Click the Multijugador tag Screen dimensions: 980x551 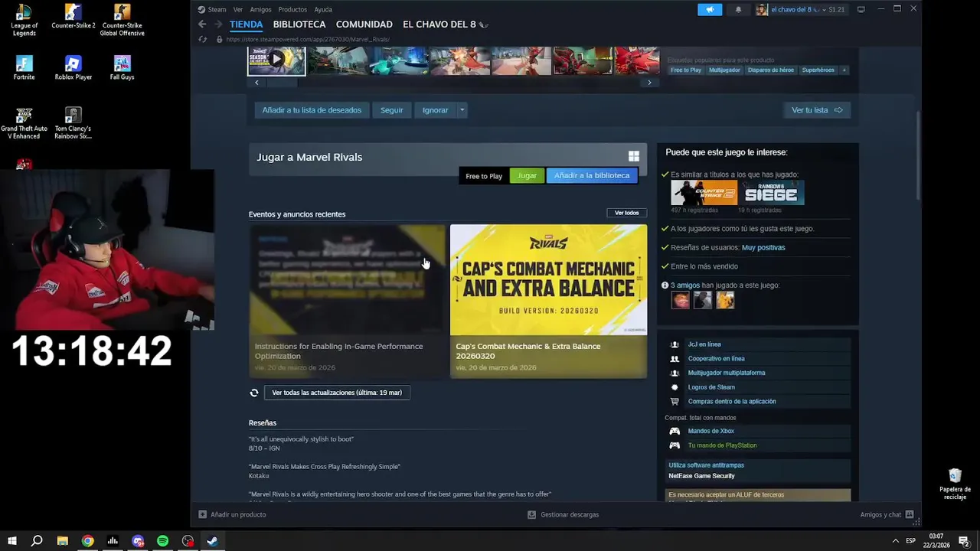724,70
